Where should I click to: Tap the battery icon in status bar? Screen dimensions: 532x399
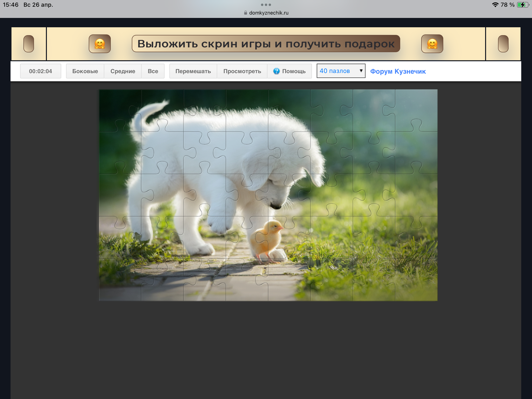[x=523, y=5]
